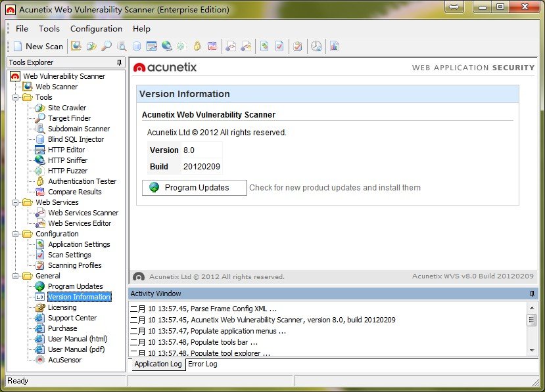Screen dimensions: 545x392
Task: Open Scanning Profiles in the tree
Action: coord(75,265)
